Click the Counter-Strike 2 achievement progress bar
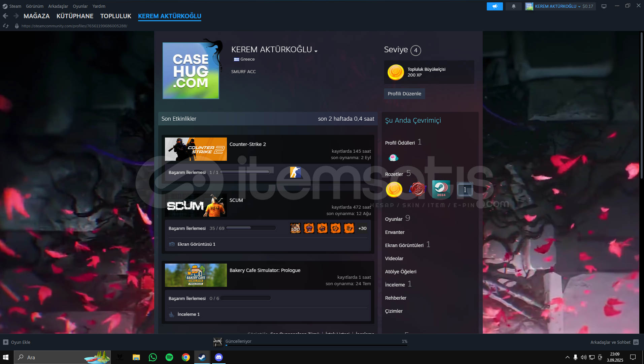 pyautogui.click(x=245, y=172)
